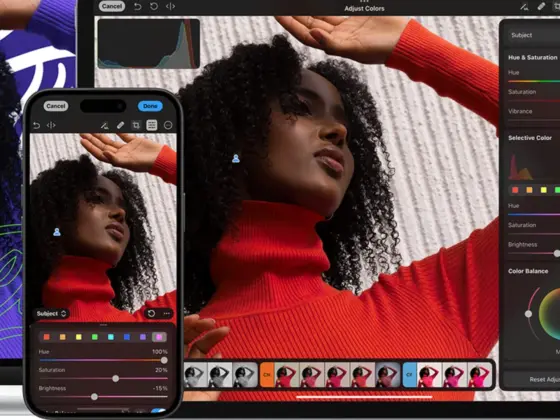The width and height of the screenshot is (560, 420).
Task: Tap the subject mask marker on iPhone photo
Action: [57, 232]
